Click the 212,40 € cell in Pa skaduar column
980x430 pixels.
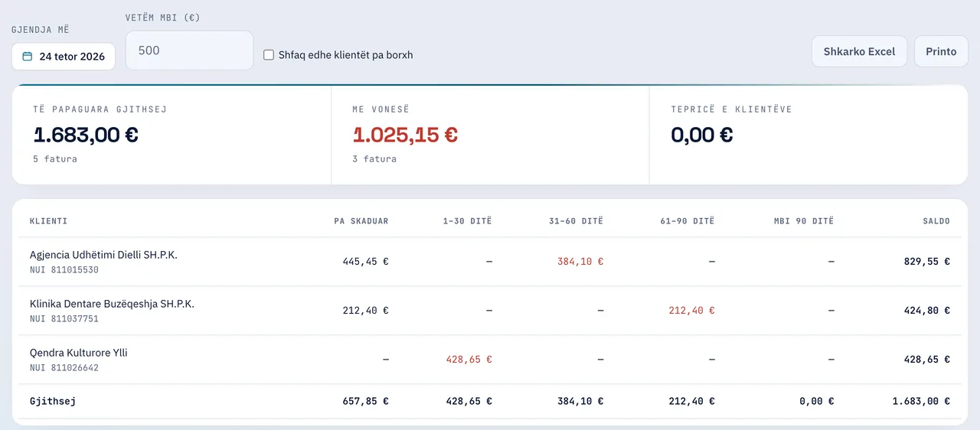365,311
